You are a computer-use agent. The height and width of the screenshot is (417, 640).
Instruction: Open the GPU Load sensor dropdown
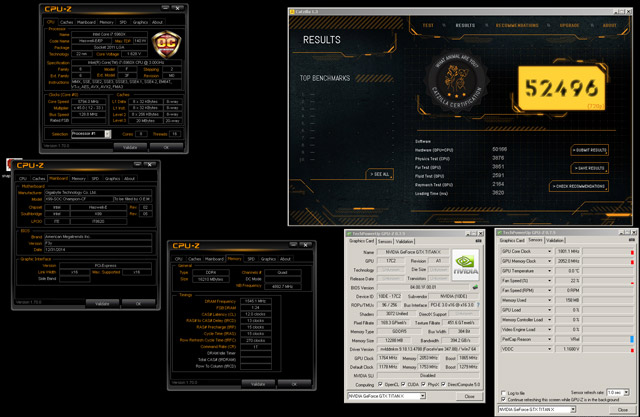pyautogui.click(x=550, y=310)
